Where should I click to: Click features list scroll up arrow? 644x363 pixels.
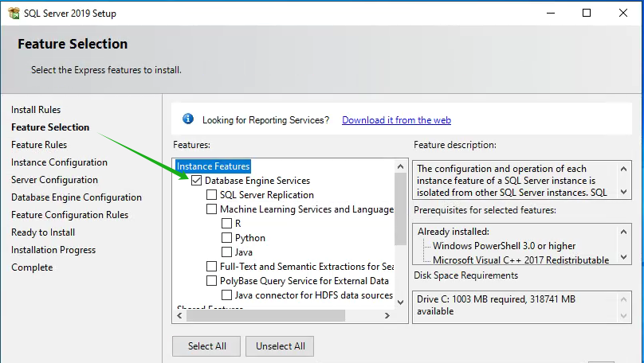click(400, 166)
